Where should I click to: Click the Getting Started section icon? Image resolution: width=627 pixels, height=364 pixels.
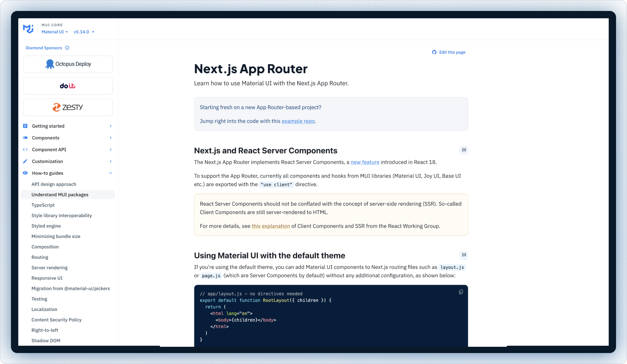click(25, 126)
